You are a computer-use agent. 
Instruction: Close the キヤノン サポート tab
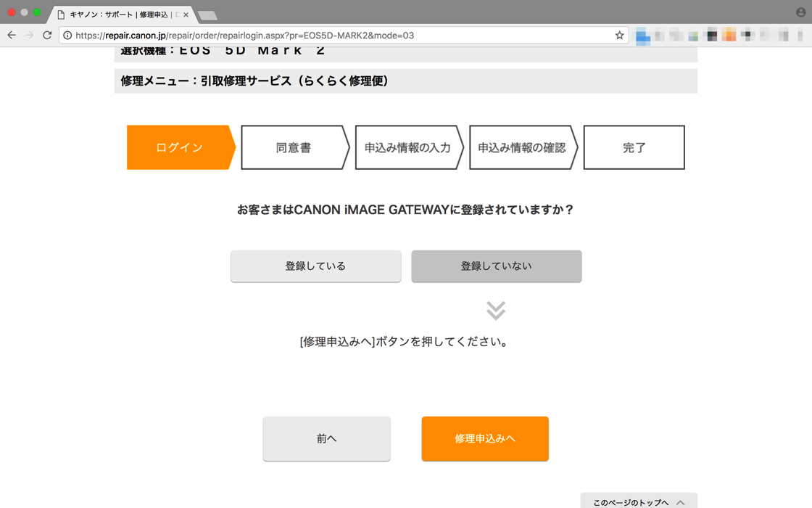186,15
